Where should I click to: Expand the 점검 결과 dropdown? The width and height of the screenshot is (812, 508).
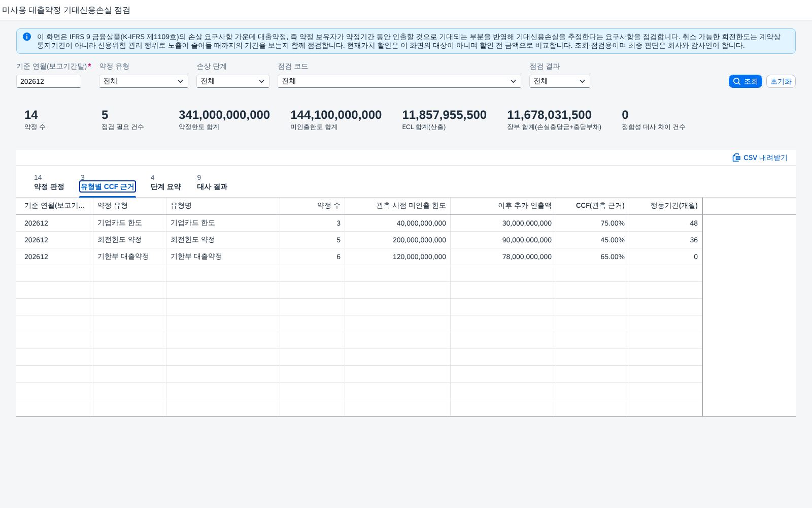tap(560, 81)
